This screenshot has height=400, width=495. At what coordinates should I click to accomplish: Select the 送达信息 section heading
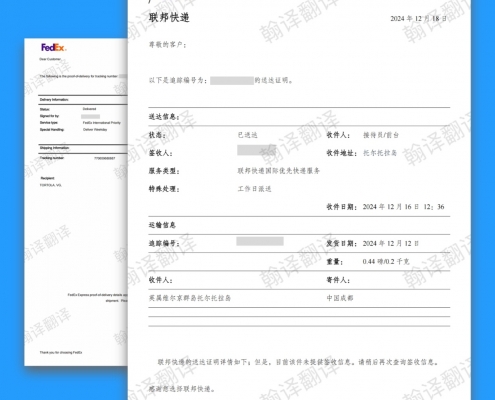(164, 117)
